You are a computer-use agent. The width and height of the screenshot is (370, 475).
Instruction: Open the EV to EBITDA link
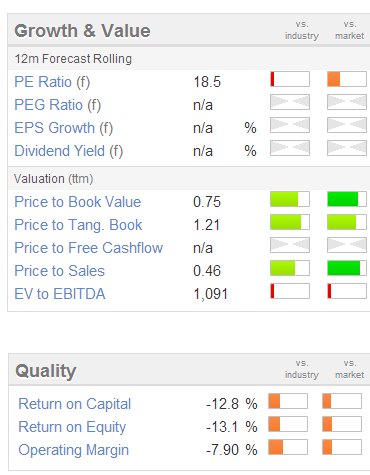point(60,294)
